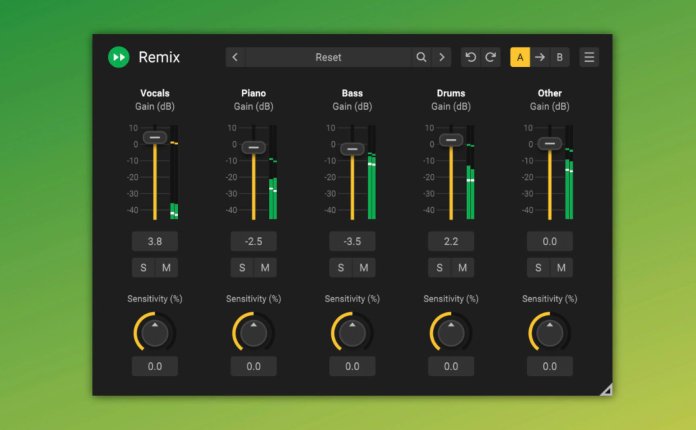Click the Remix plugin title text
Viewport: 696px width, 430px height.
159,57
